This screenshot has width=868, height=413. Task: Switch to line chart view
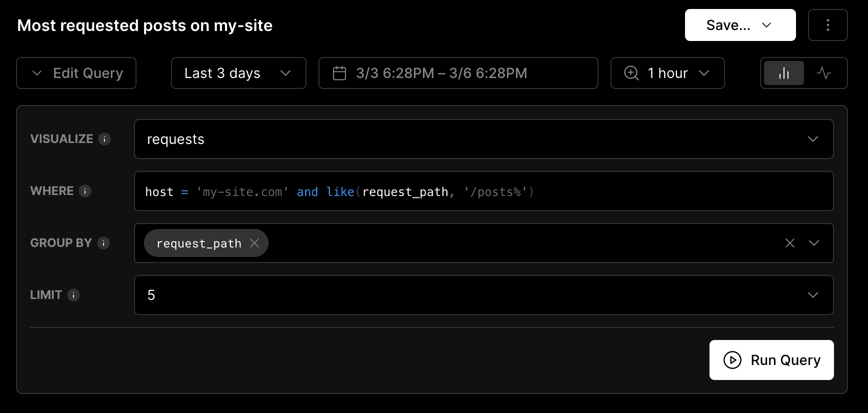click(823, 73)
